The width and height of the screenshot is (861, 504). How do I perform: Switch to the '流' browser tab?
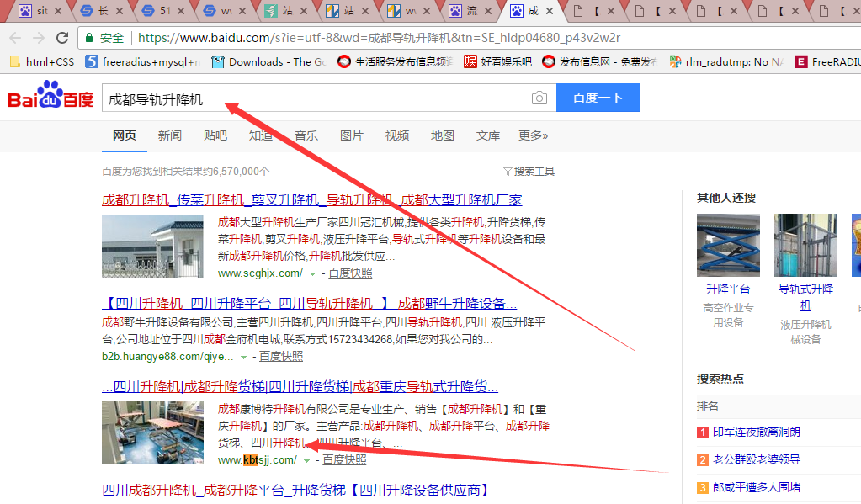471,10
